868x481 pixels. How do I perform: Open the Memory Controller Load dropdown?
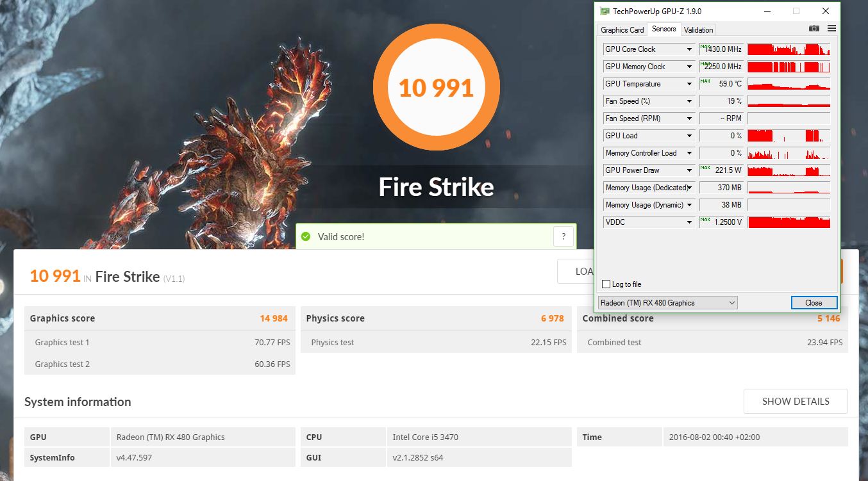[x=690, y=153]
